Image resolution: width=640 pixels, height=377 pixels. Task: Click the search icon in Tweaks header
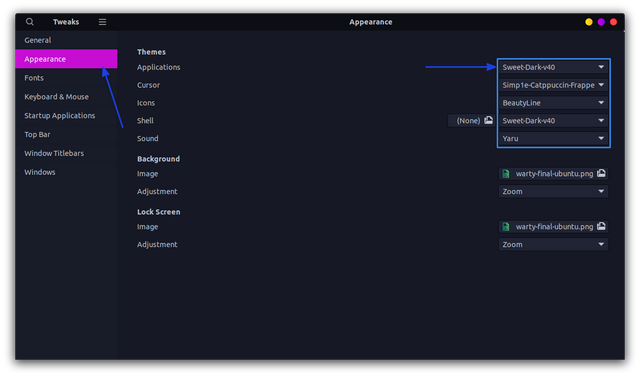click(x=30, y=22)
